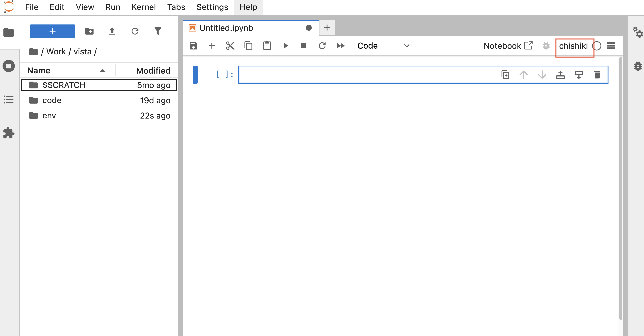The width and height of the screenshot is (644, 336).
Task: Upload files using the upload arrow
Action: pyautogui.click(x=112, y=31)
